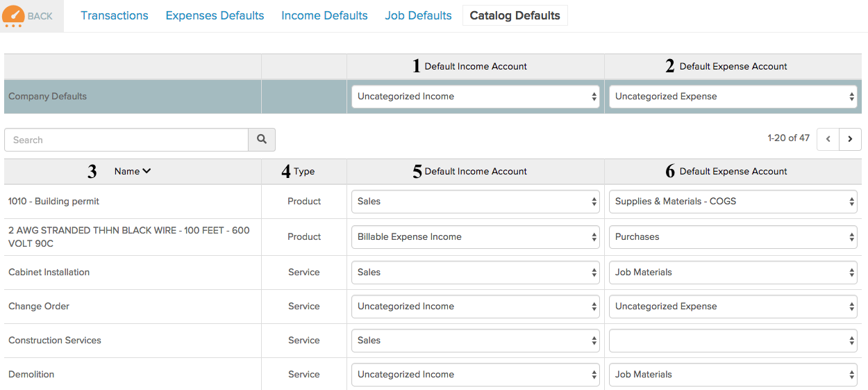Click BACK link text
This screenshot has height=390, width=868.
coord(40,16)
